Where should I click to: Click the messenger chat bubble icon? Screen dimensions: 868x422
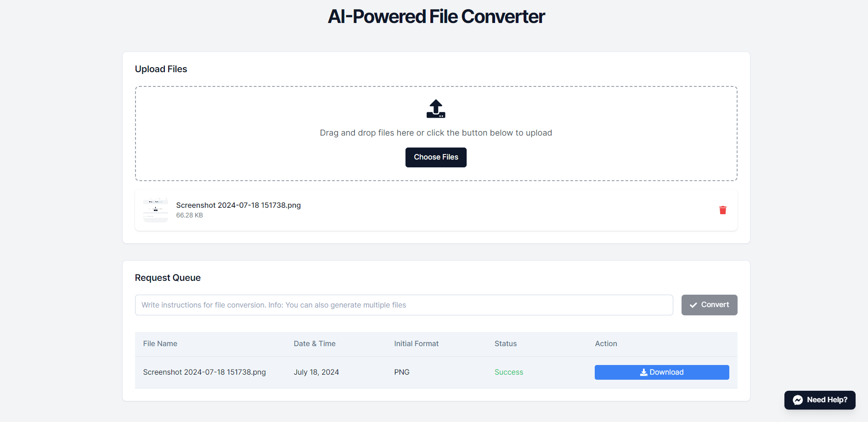coord(798,400)
